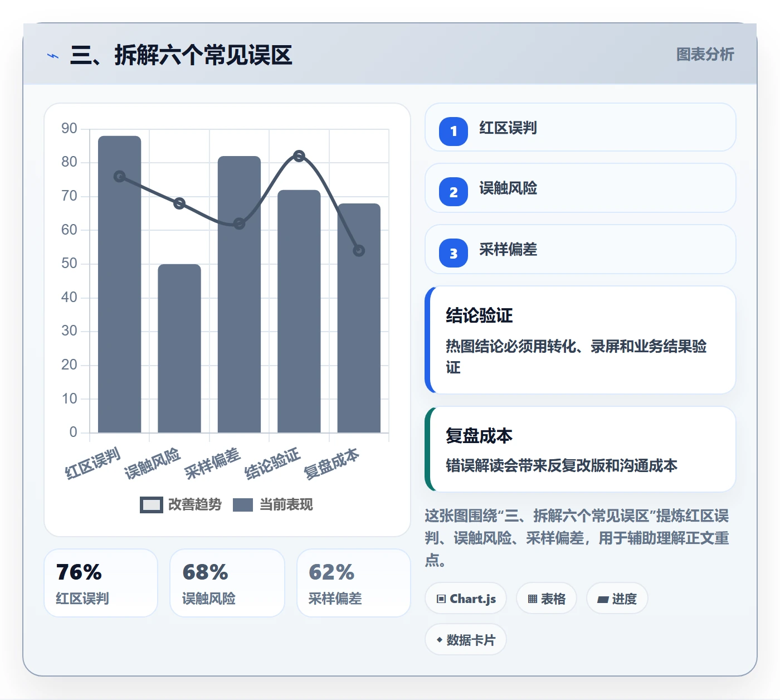Click the 热图结论必须用转化 description text
Image resolution: width=780 pixels, height=700 pixels.
576,357
